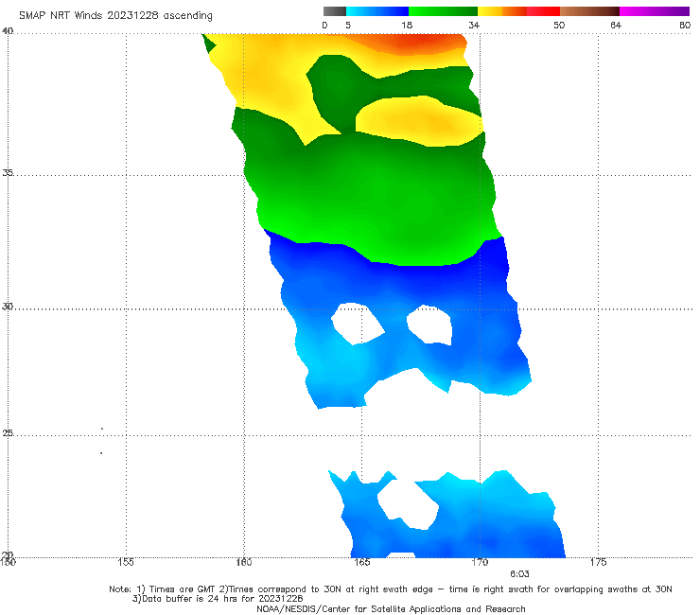Viewport: 700px width, 615px height.
Task: Click the '3)Data buffer is 24 hrs' note
Action: [218, 599]
